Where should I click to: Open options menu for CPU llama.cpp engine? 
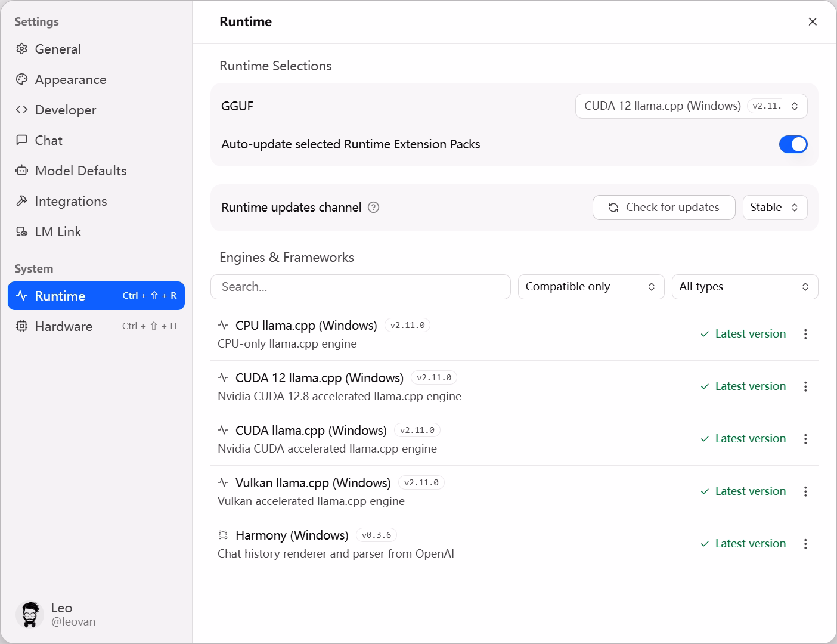coord(805,334)
